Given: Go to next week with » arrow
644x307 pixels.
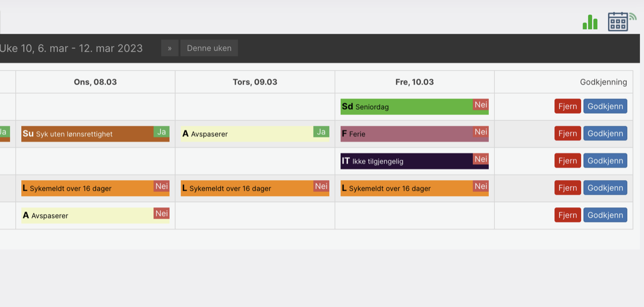Looking at the screenshot, I should [x=170, y=48].
